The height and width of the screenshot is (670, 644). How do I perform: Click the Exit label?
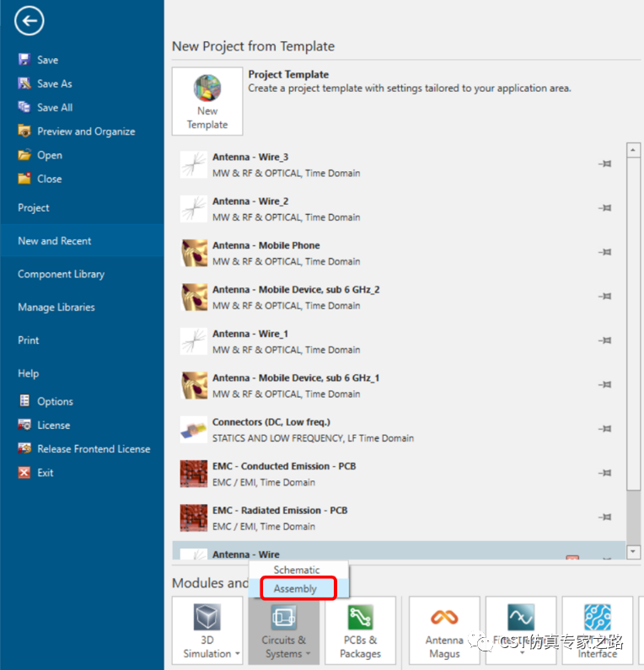[46, 473]
